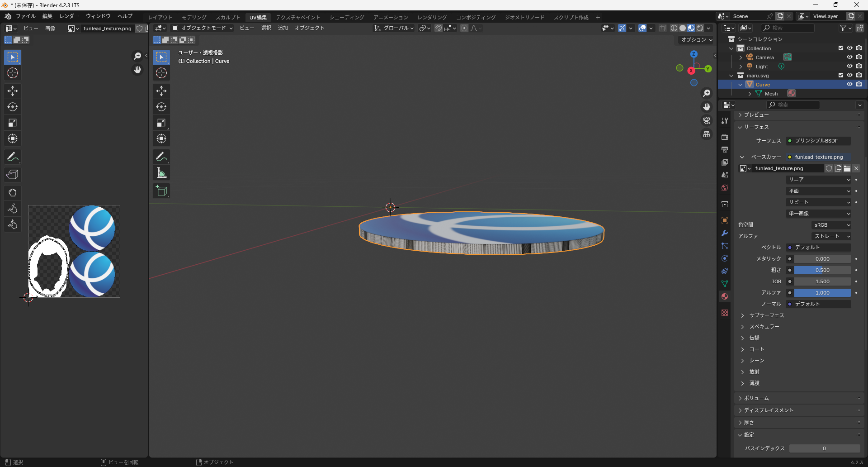The image size is (868, 467).
Task: Click the 粗さ roughness slider
Action: click(822, 270)
